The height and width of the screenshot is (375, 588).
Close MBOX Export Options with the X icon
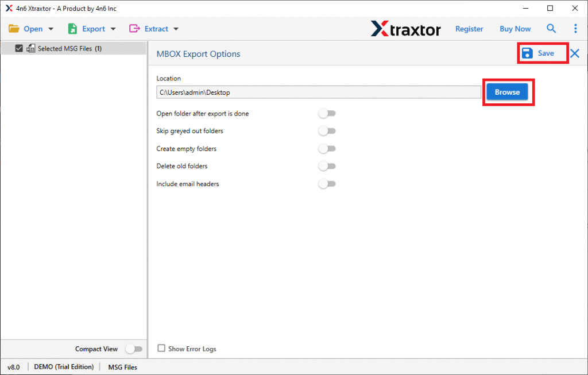tap(574, 53)
